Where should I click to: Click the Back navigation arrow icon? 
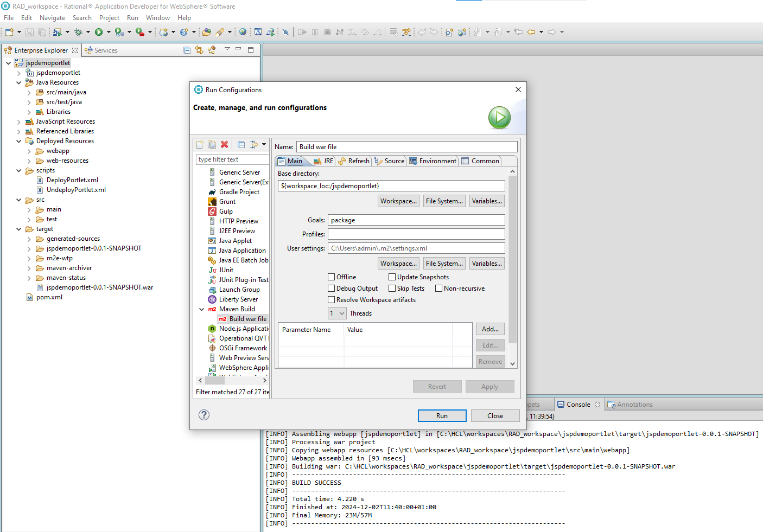531,32
